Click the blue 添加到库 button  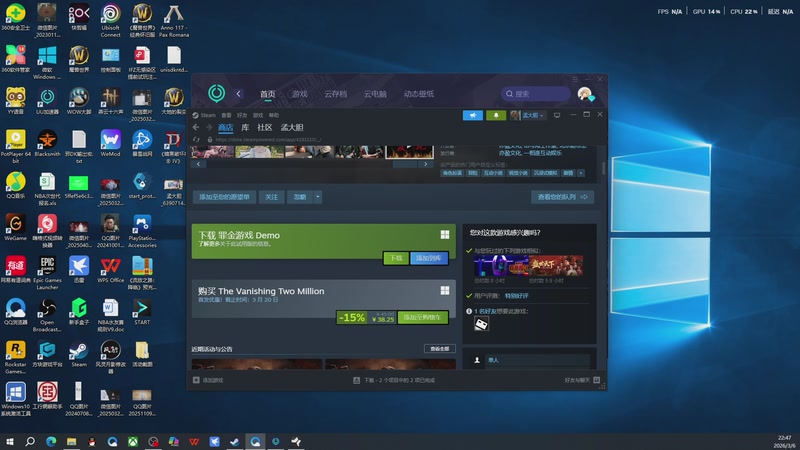[x=429, y=258]
